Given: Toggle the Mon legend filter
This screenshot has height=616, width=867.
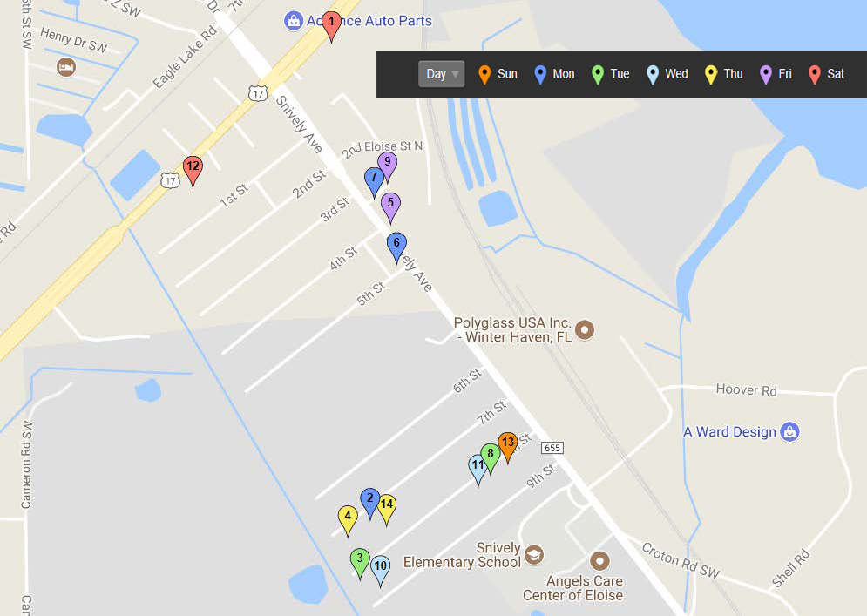Looking at the screenshot, I should 554,74.
